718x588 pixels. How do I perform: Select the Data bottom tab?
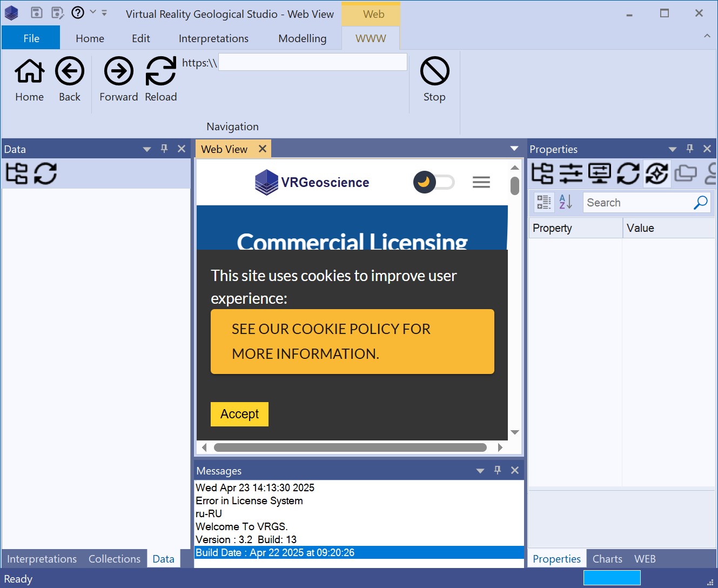(163, 559)
